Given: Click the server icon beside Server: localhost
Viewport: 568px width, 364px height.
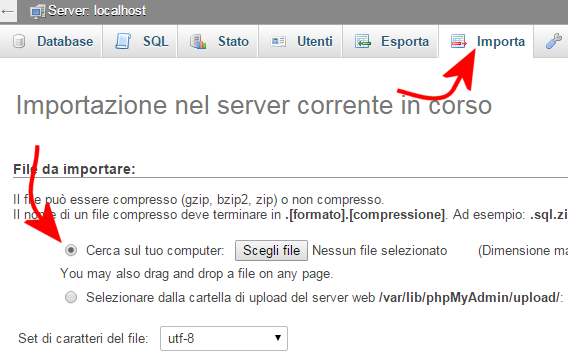Looking at the screenshot, I should pyautogui.click(x=38, y=12).
